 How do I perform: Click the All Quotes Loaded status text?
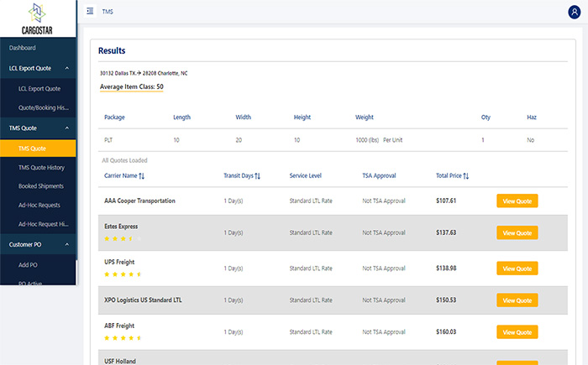point(124,160)
